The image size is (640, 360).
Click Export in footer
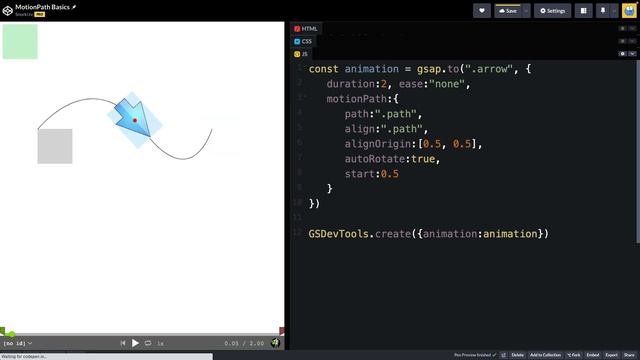[x=611, y=355]
